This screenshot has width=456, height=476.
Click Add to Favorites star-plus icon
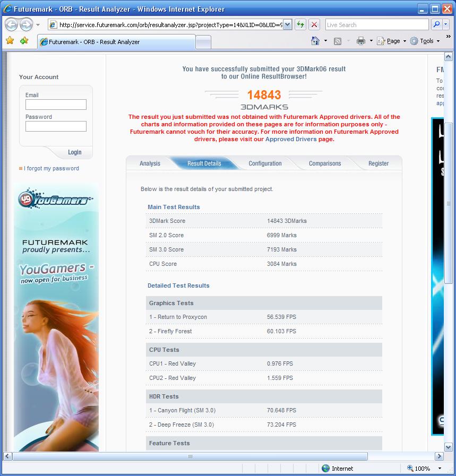(24, 41)
